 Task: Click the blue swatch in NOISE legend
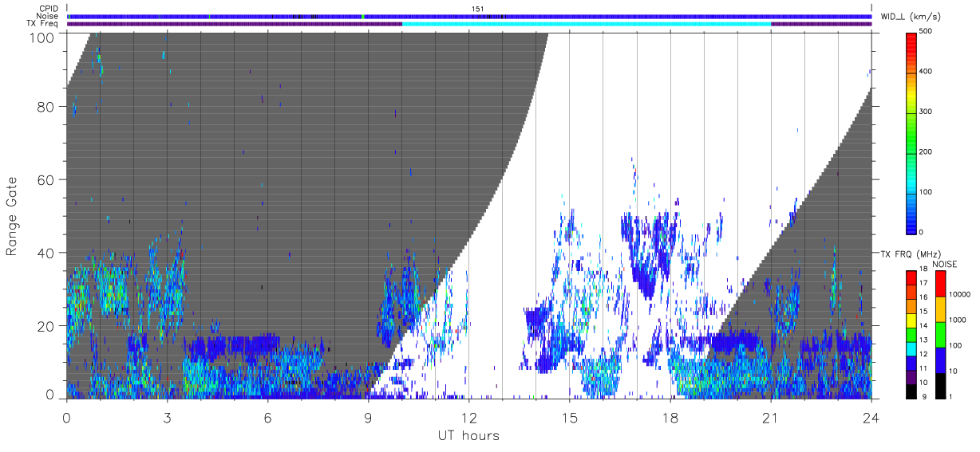(x=940, y=360)
